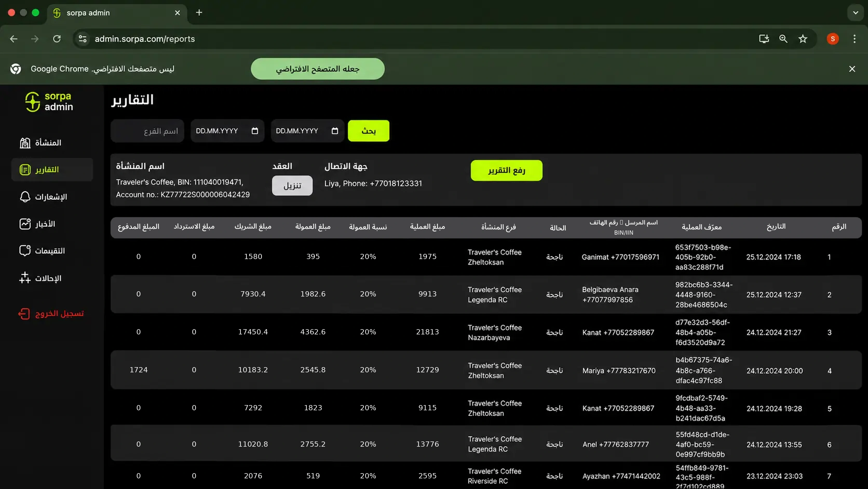The height and width of the screenshot is (489, 868).
Task: Click the تنزيل download contract button
Action: pos(292,186)
